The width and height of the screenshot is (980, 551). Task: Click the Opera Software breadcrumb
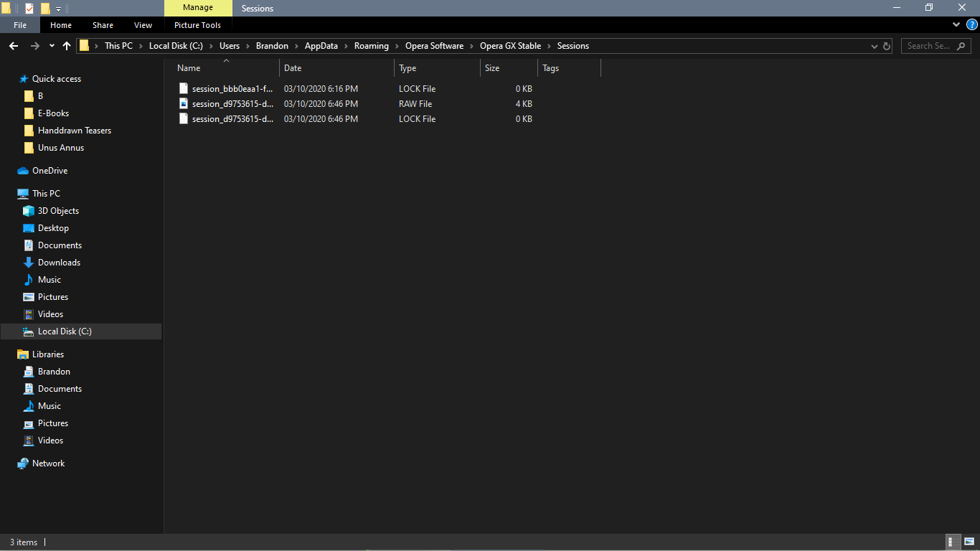point(434,46)
